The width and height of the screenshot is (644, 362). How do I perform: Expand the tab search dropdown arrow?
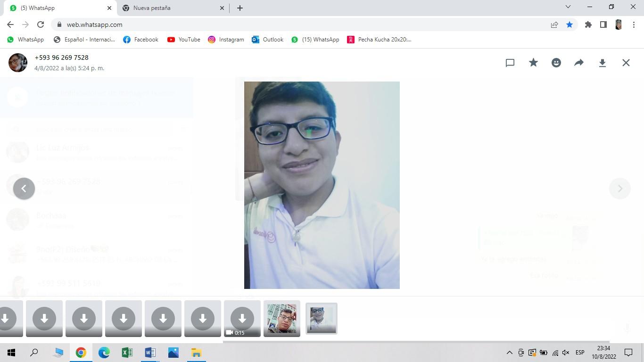tap(568, 7)
